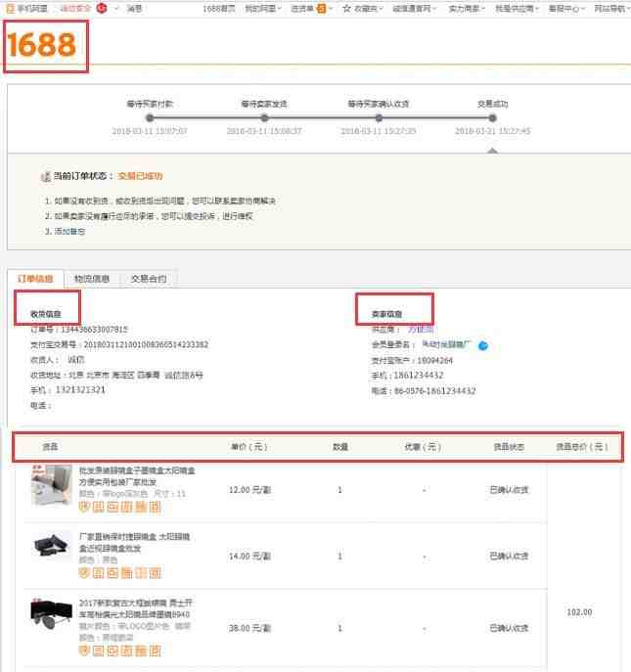Image resolution: width=631 pixels, height=672 pixels.
Task: Click the orange 1688 logo
Action: pos(42,45)
